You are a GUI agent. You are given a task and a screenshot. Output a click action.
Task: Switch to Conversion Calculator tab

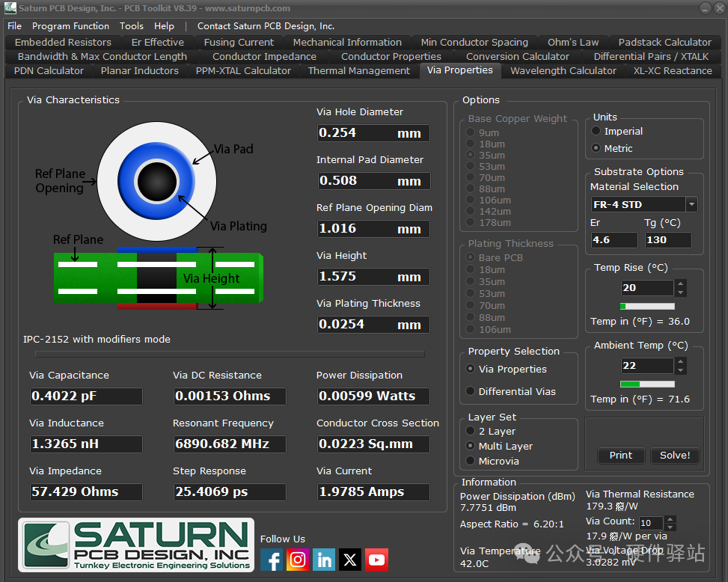(517, 57)
